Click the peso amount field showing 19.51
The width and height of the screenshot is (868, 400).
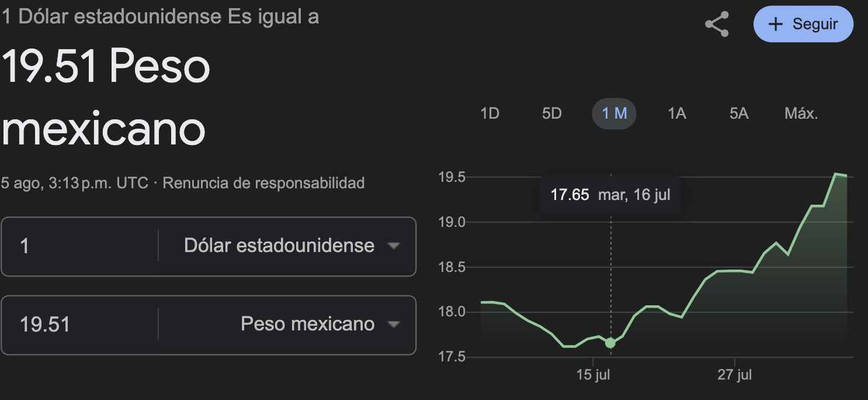pyautogui.click(x=82, y=324)
